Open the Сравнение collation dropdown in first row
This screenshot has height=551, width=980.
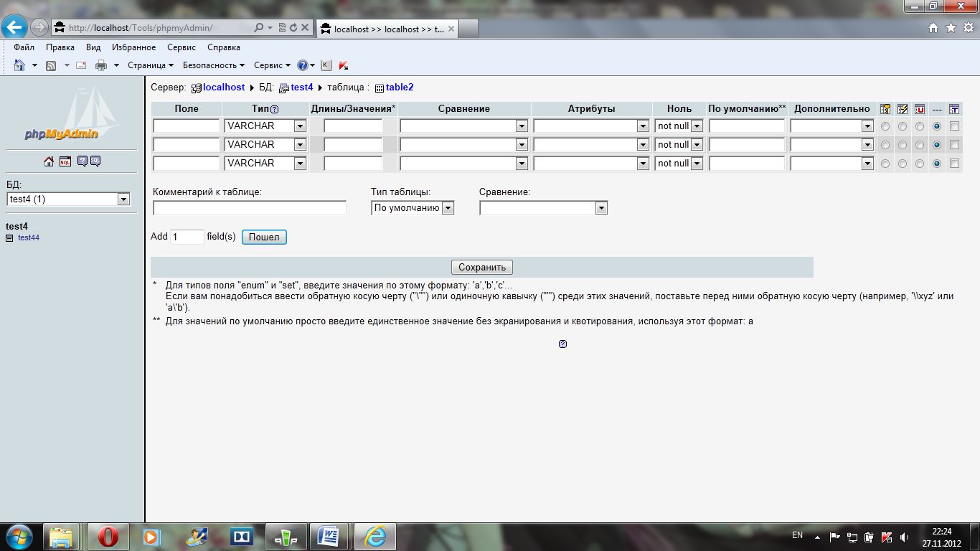click(464, 126)
